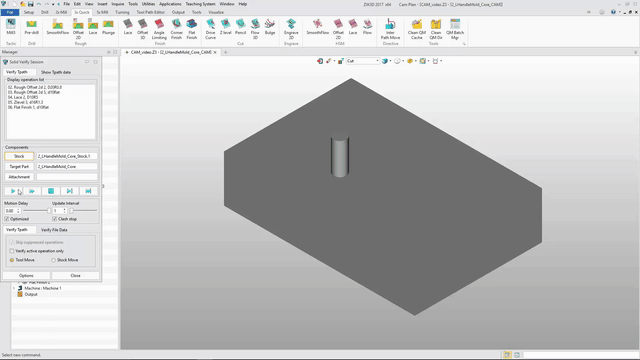Click the Options button

pos(26,276)
